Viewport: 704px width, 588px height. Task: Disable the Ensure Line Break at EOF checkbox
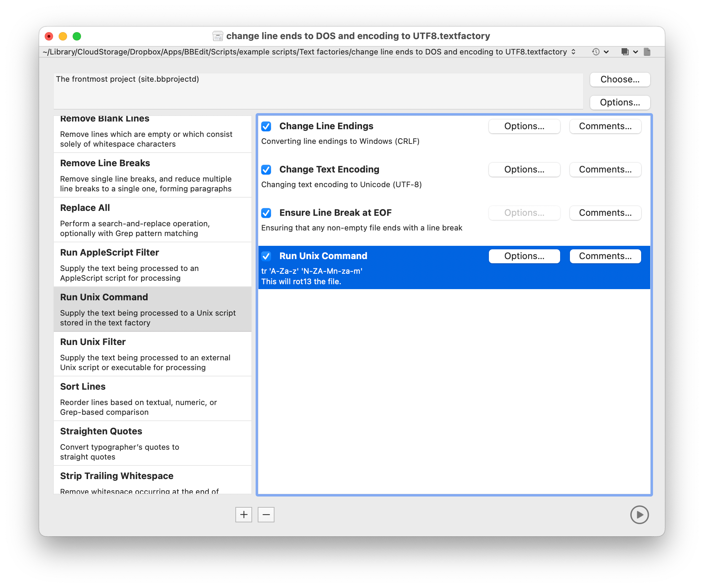pyautogui.click(x=266, y=213)
